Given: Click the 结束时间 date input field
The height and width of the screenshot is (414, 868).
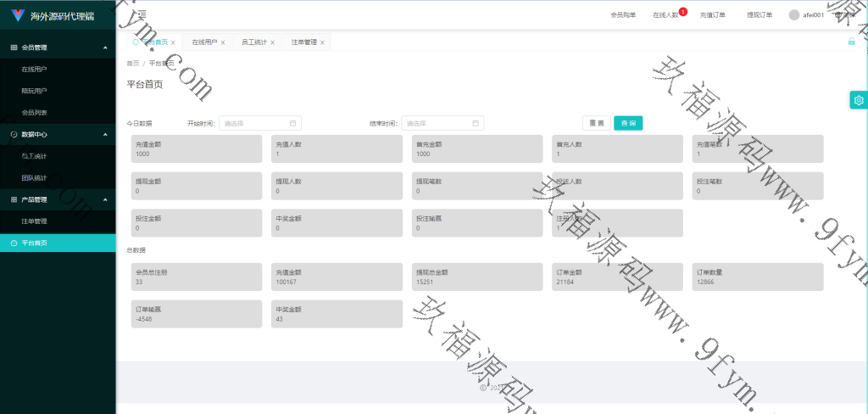Looking at the screenshot, I should coord(442,123).
